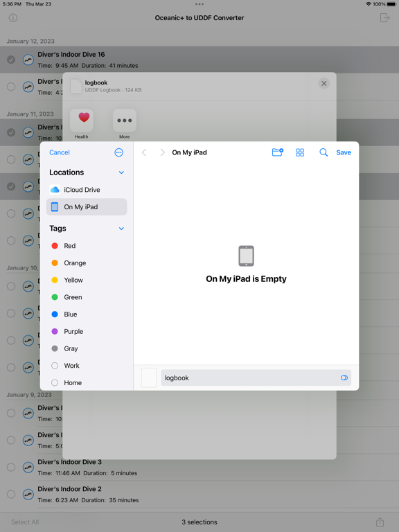Image resolution: width=399 pixels, height=532 pixels.
Task: Cancel the save dialog
Action: [60, 152]
